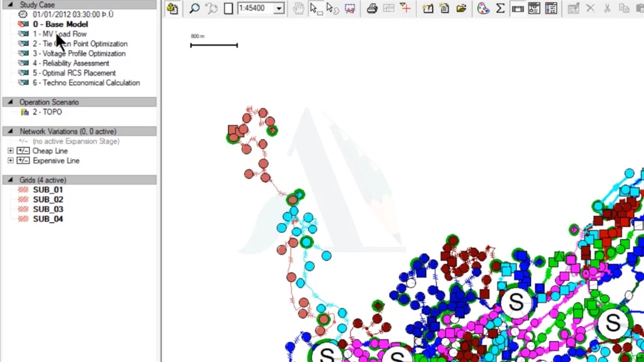
Task: Select the SUB_03 grid
Action: (x=48, y=209)
